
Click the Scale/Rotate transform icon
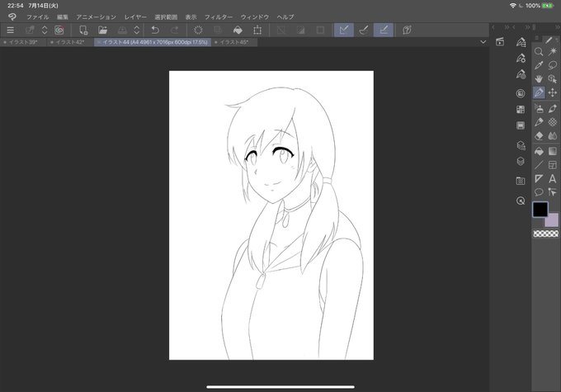tap(257, 30)
